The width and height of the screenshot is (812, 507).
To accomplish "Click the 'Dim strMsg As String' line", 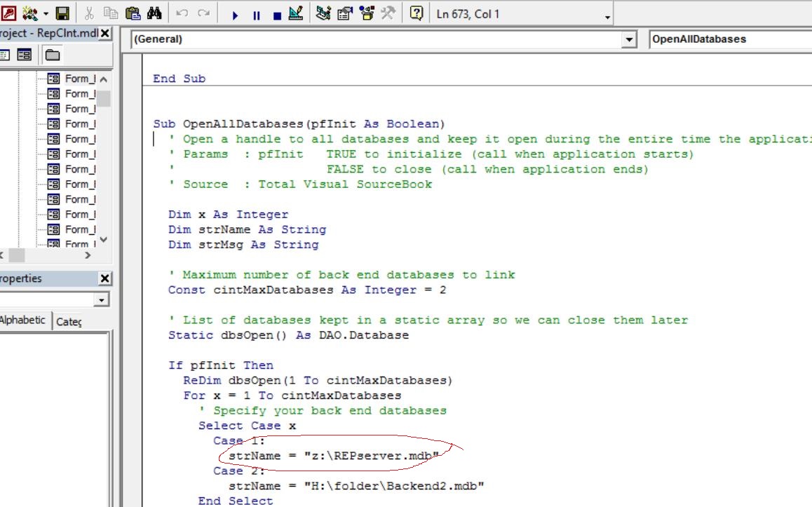I will click(x=243, y=245).
